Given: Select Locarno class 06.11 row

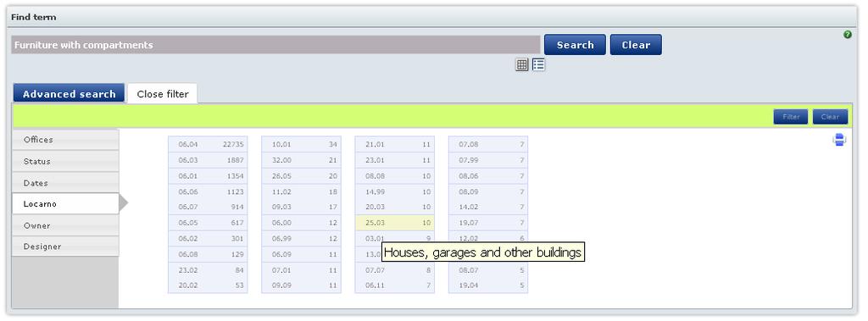Looking at the screenshot, I should [395, 285].
